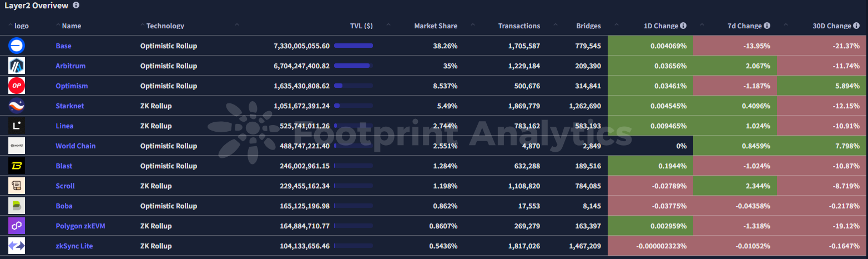
Task: Click the Starknet logo icon
Action: (17, 106)
